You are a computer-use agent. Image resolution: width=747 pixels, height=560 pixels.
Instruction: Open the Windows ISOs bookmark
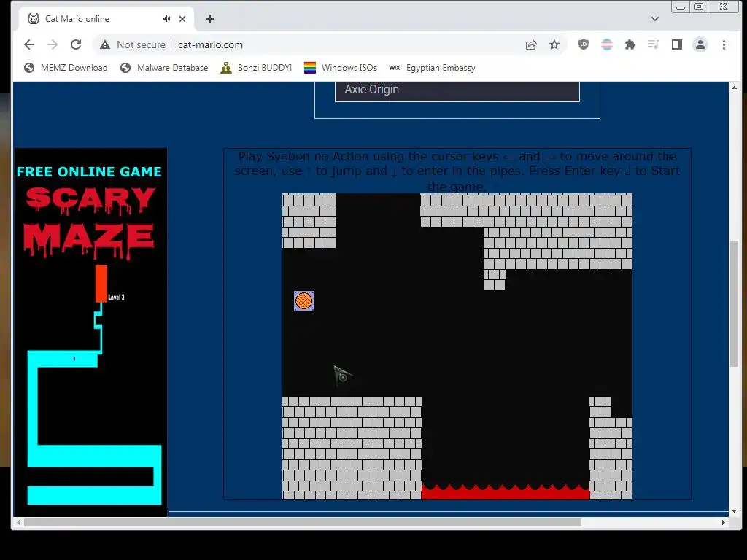coord(341,68)
